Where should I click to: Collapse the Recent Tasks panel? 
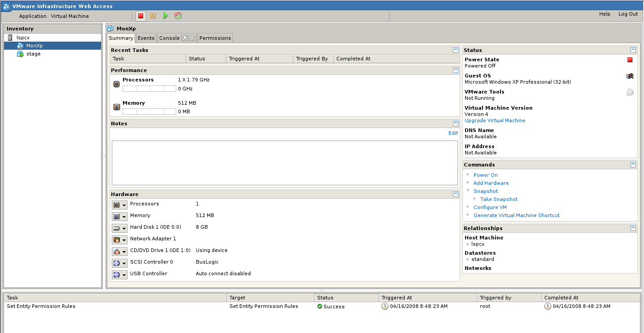(455, 50)
